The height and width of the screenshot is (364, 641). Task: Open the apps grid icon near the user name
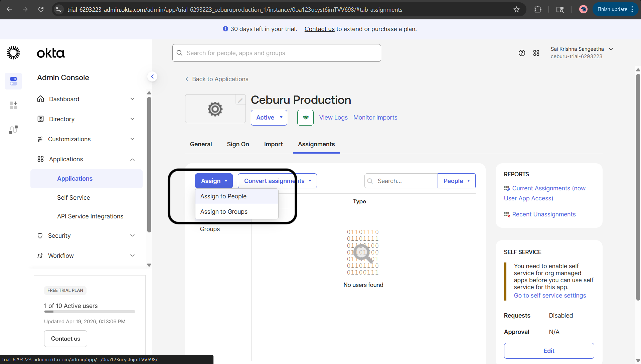tap(536, 53)
